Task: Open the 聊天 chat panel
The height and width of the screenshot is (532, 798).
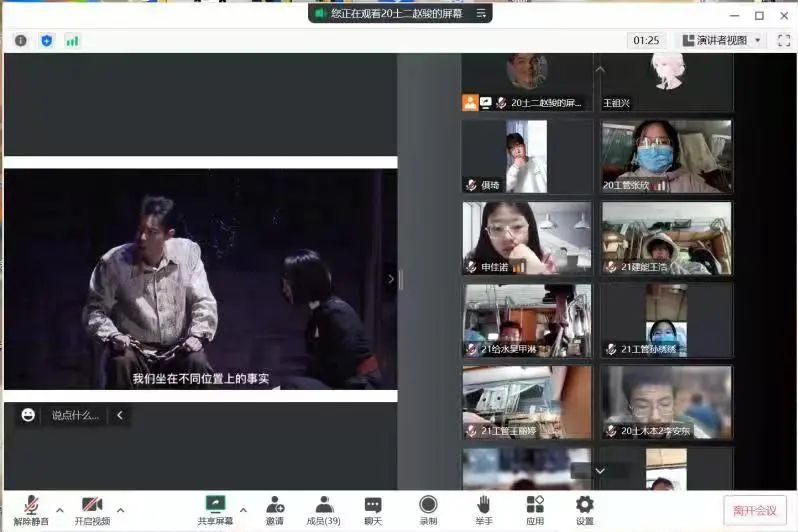Action: tap(373, 511)
